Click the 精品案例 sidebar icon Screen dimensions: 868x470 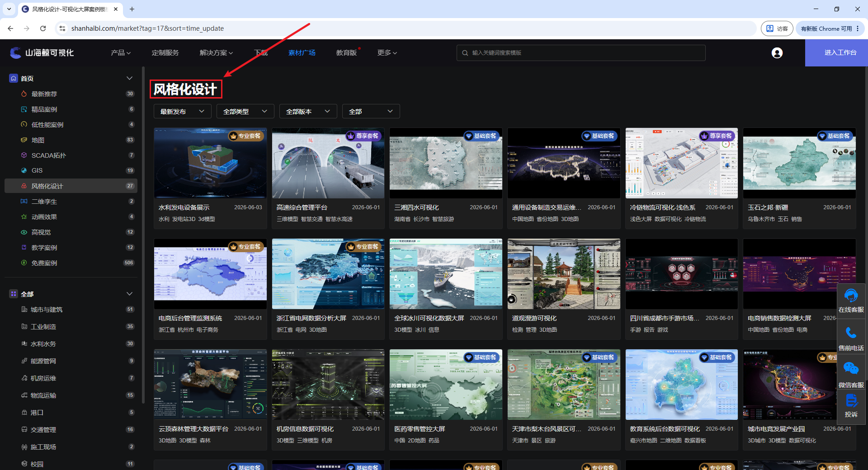click(24, 109)
